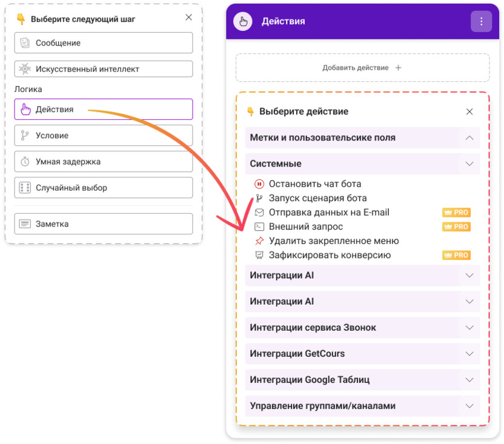Select the Искусственный интеллект option
504x444 pixels.
pyautogui.click(x=103, y=68)
